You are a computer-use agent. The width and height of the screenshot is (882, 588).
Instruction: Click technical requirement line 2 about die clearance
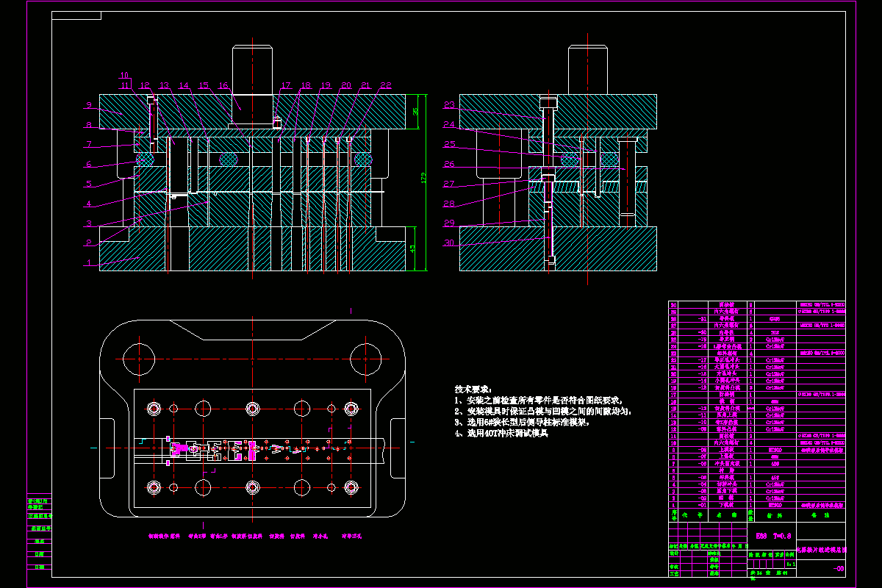click(544, 411)
